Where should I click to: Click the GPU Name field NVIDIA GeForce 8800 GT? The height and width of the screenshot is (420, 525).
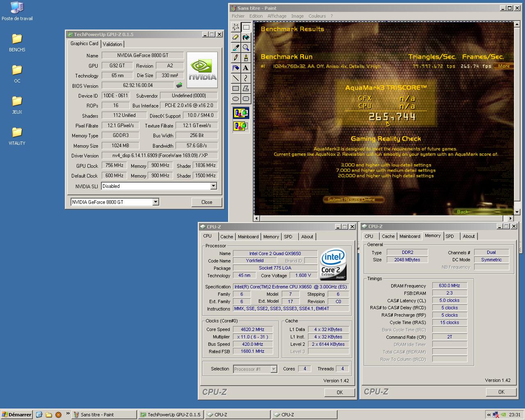click(142, 55)
